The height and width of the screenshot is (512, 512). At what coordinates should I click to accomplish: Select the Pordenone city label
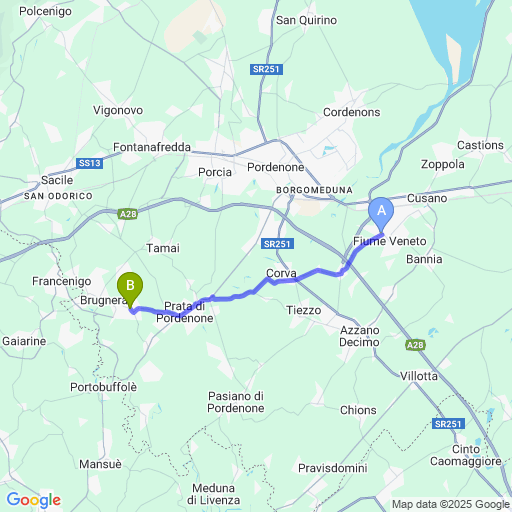pyautogui.click(x=276, y=167)
